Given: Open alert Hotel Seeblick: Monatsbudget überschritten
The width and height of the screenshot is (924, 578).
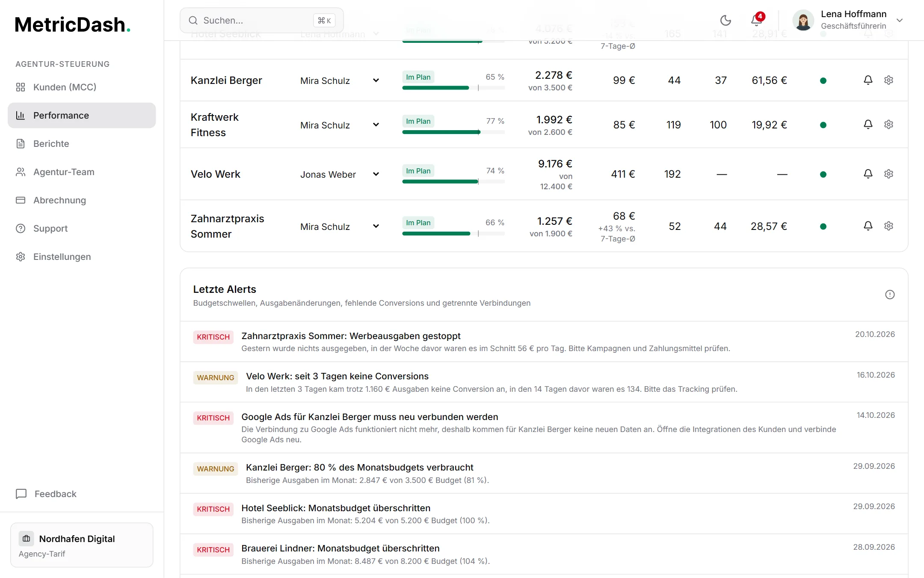Looking at the screenshot, I should [544, 514].
